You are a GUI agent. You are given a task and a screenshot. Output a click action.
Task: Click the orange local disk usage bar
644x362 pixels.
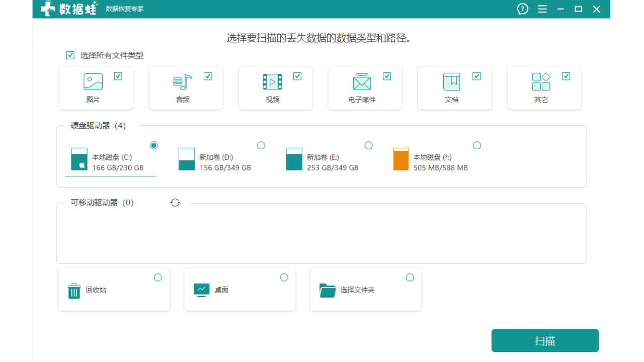[x=401, y=159]
